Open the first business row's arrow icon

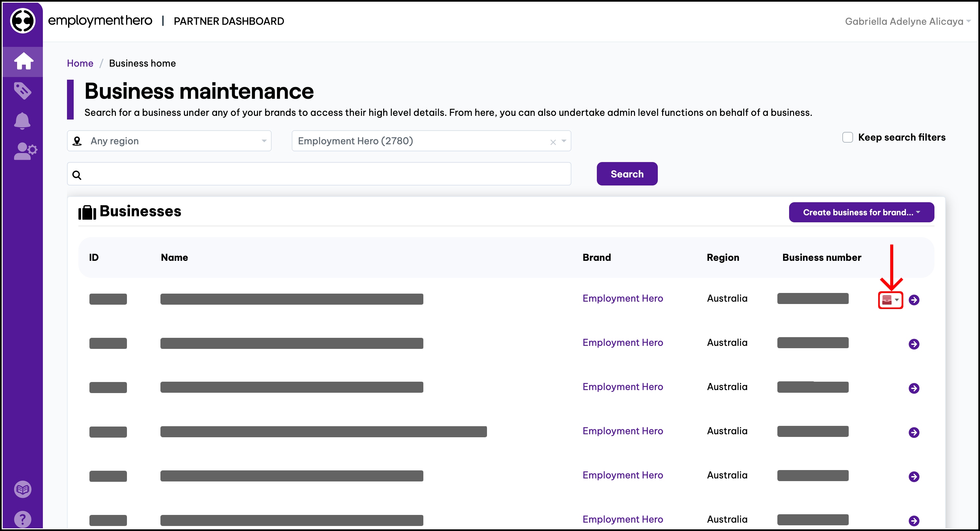click(914, 300)
